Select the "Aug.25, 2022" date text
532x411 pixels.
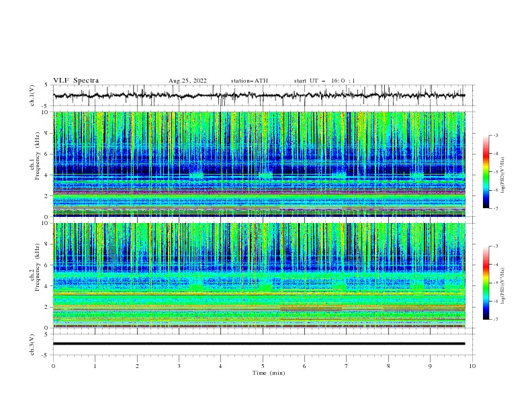pos(187,81)
